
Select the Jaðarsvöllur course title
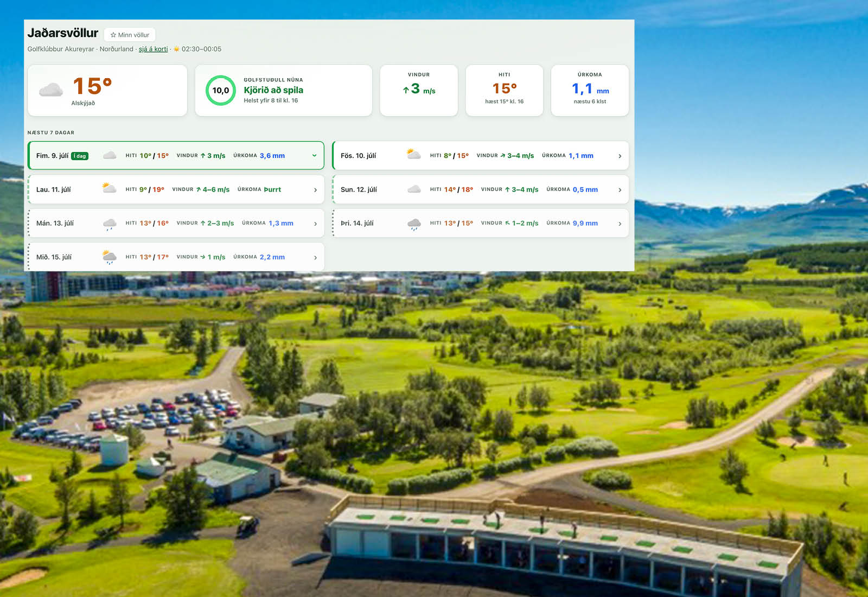pos(63,33)
